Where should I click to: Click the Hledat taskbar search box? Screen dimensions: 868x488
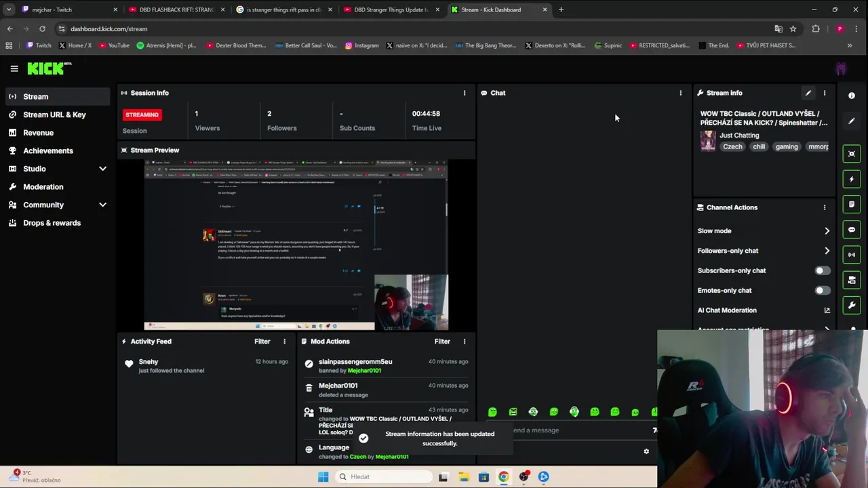pos(383,476)
